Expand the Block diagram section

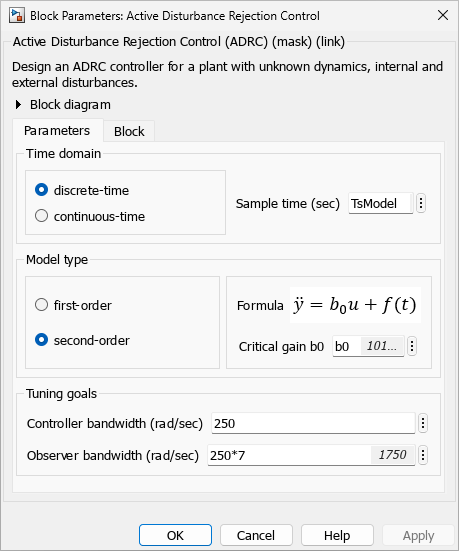coord(18,104)
